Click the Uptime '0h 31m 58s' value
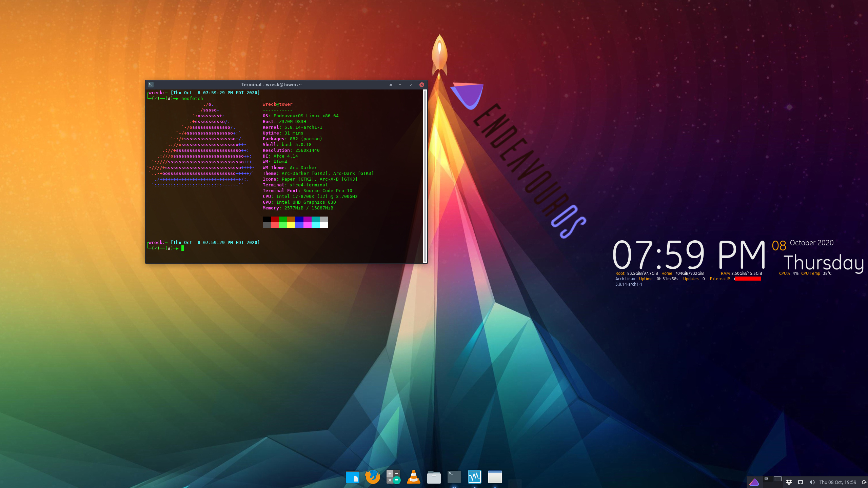Viewport: 868px width, 488px height. pos(667,279)
